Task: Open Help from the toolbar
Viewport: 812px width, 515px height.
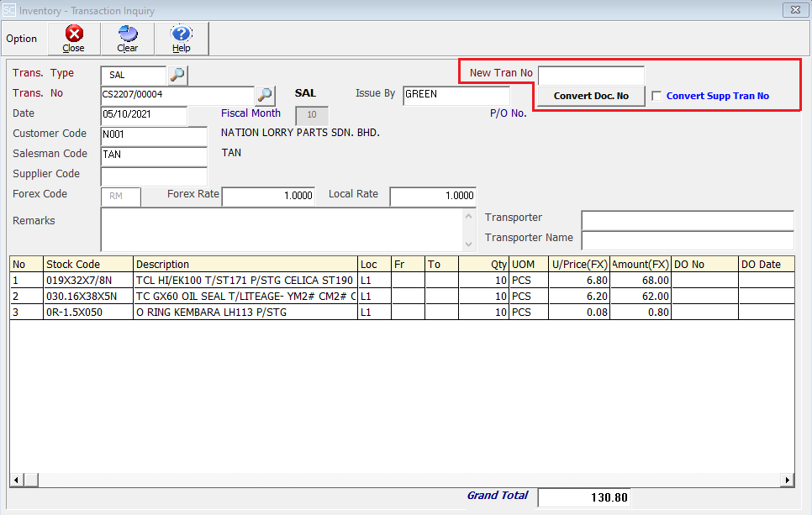Action: point(182,39)
